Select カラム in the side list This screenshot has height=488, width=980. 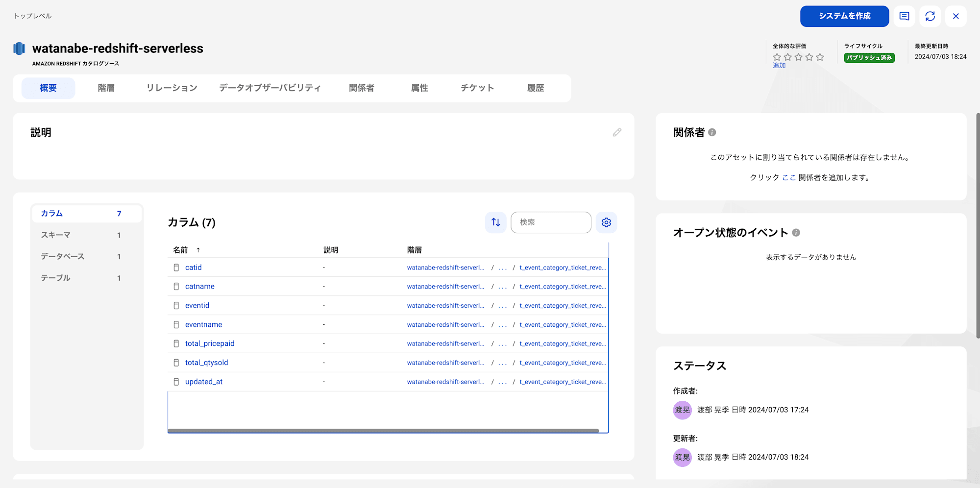click(87, 214)
